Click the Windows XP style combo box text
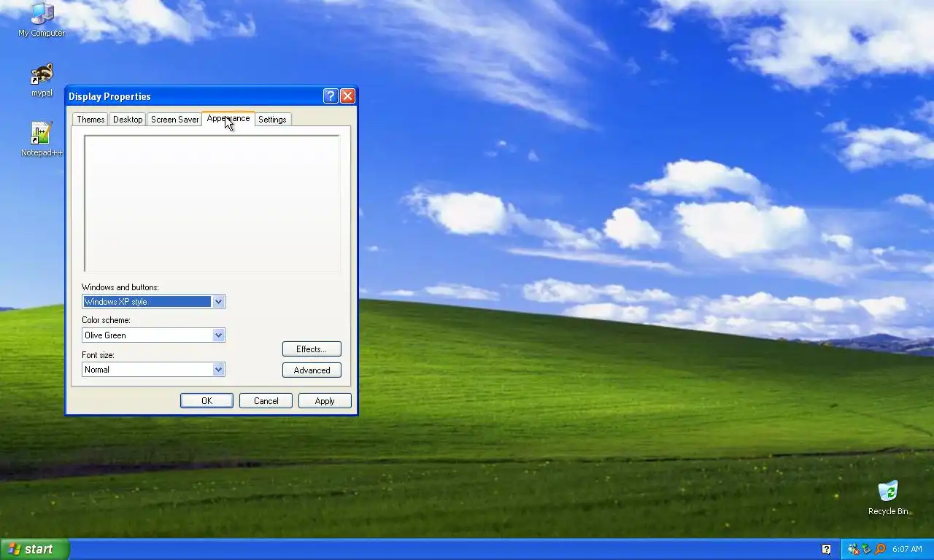The width and height of the screenshot is (934, 560). [147, 302]
